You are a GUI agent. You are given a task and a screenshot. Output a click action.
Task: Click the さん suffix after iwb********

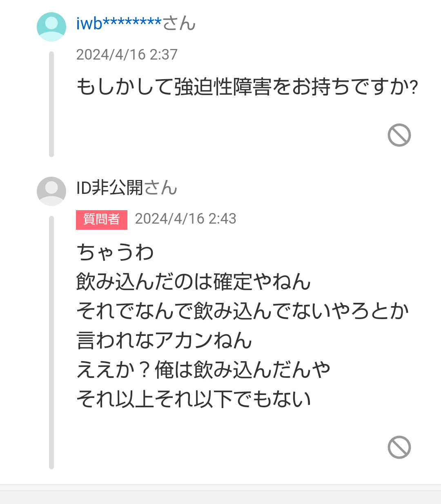click(x=179, y=23)
